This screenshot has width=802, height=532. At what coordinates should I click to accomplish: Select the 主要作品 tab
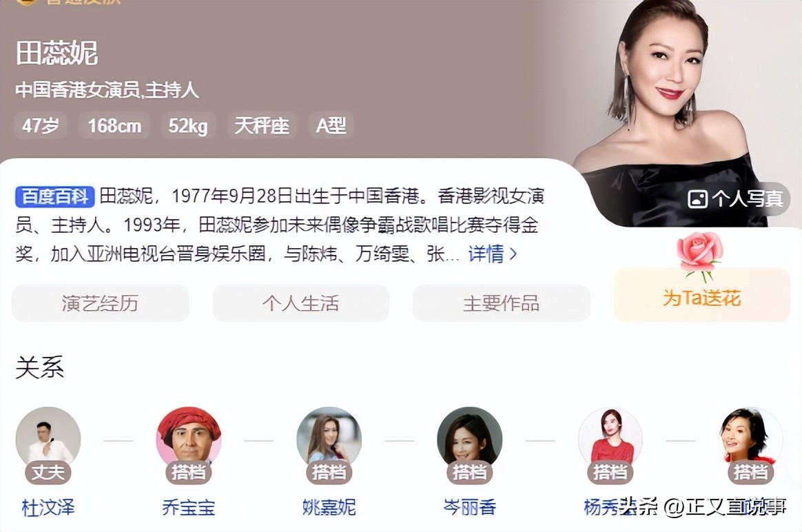pyautogui.click(x=502, y=303)
